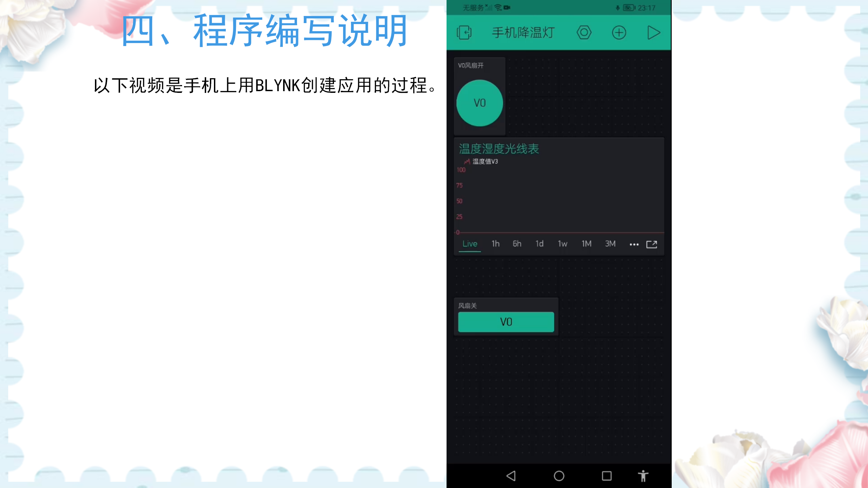This screenshot has height=488, width=868.
Task: Click the add widget plus icon
Action: tap(619, 32)
